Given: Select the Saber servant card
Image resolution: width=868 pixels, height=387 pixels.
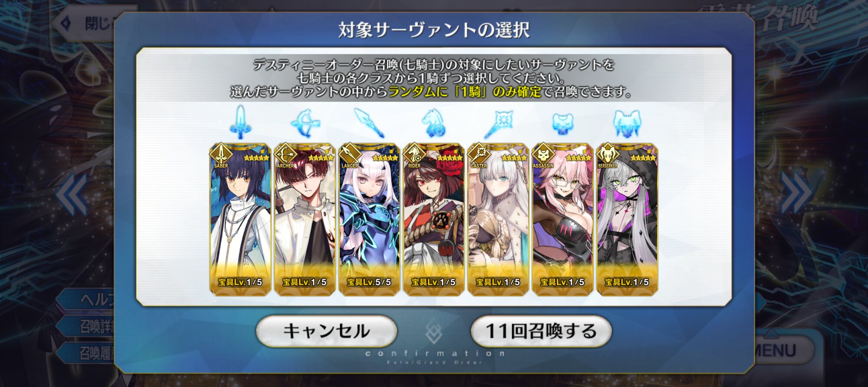Looking at the screenshot, I should [x=240, y=219].
